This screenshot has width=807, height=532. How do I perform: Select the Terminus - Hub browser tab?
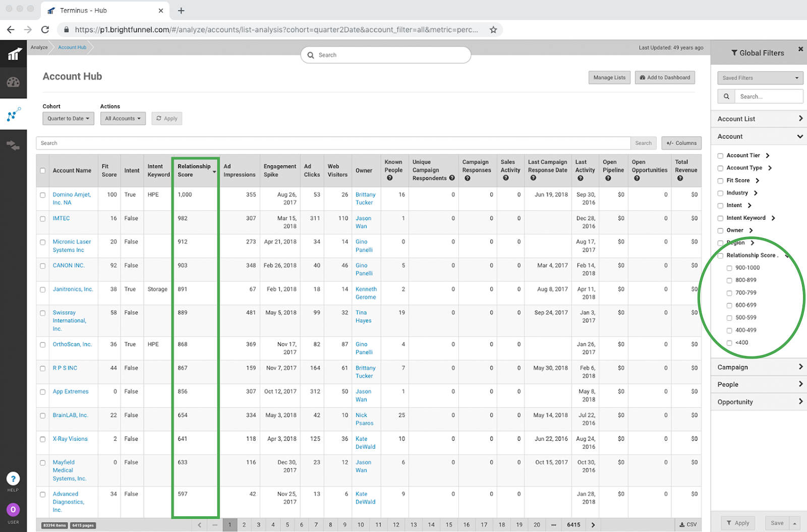pos(104,11)
